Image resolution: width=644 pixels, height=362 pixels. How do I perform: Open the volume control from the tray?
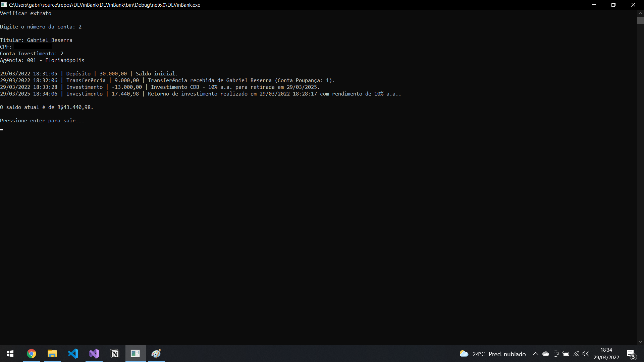click(586, 354)
